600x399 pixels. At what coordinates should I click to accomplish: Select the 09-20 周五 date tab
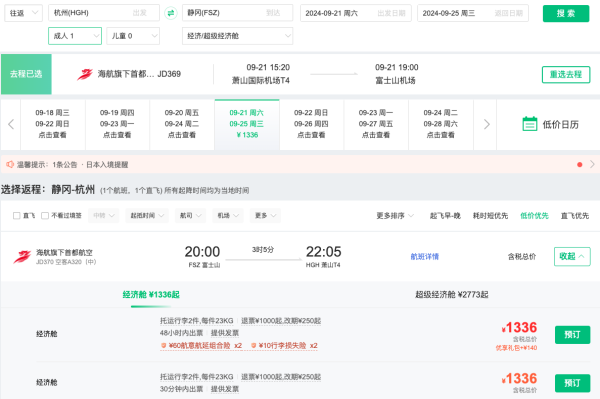pos(182,124)
